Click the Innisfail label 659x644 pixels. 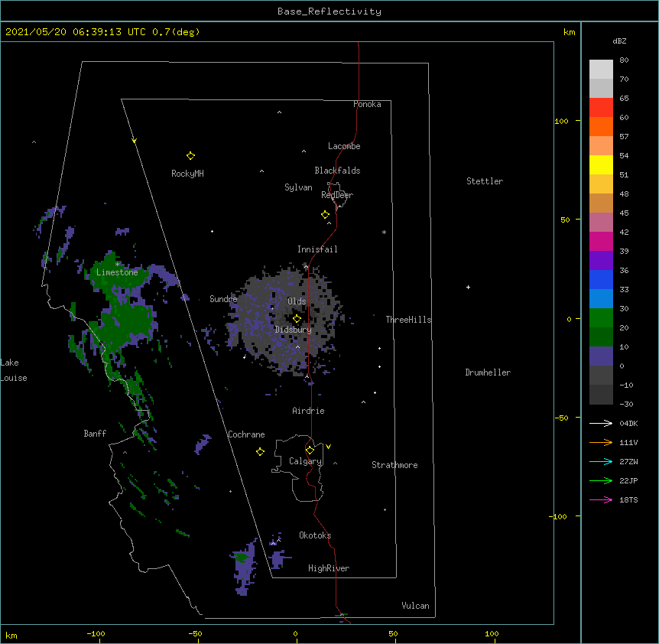(x=317, y=249)
